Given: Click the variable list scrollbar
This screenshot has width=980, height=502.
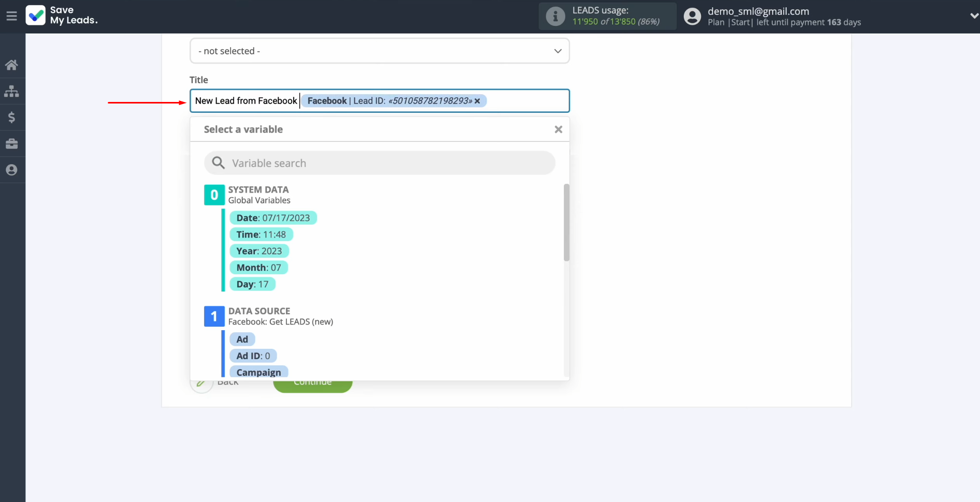Looking at the screenshot, I should tap(567, 223).
